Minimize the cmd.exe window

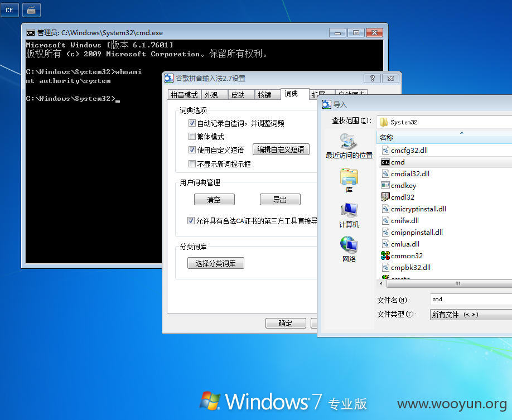tap(337, 33)
